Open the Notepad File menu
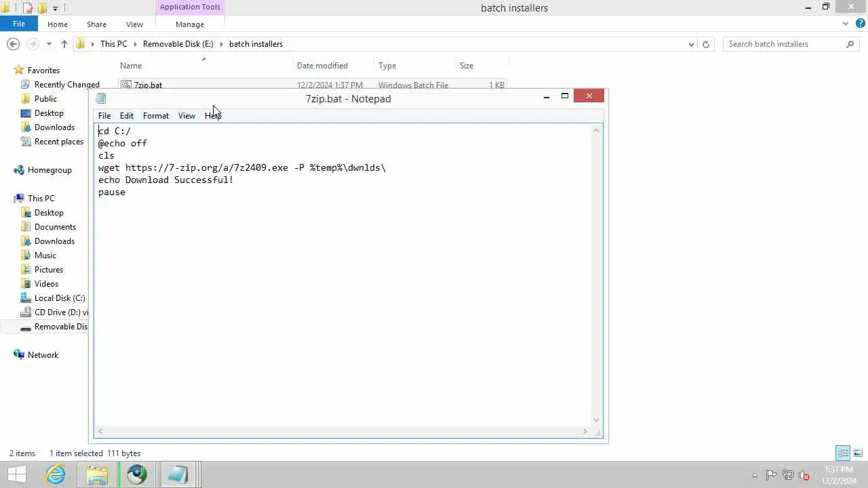This screenshot has width=868, height=488. pos(104,116)
